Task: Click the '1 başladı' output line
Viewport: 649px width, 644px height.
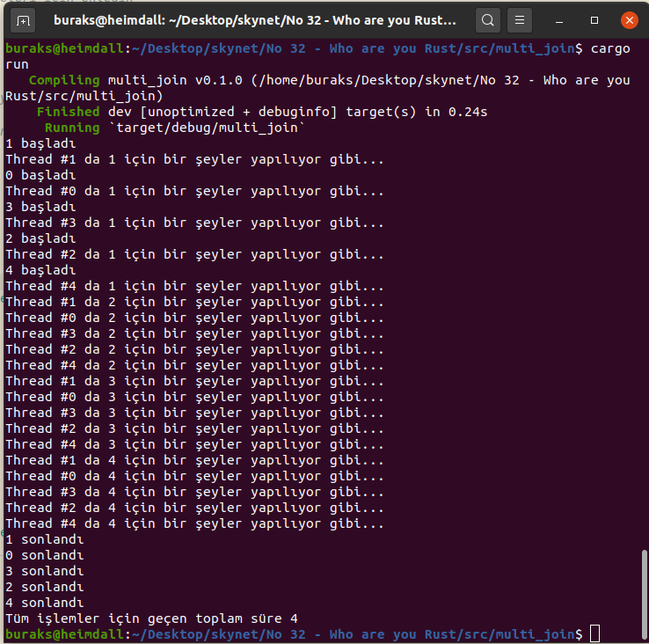Action: tap(40, 143)
